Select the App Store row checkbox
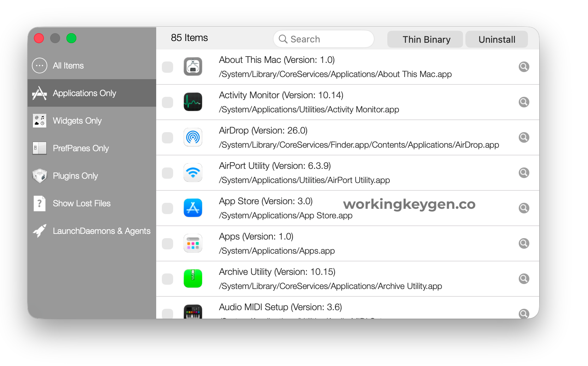 tap(167, 208)
